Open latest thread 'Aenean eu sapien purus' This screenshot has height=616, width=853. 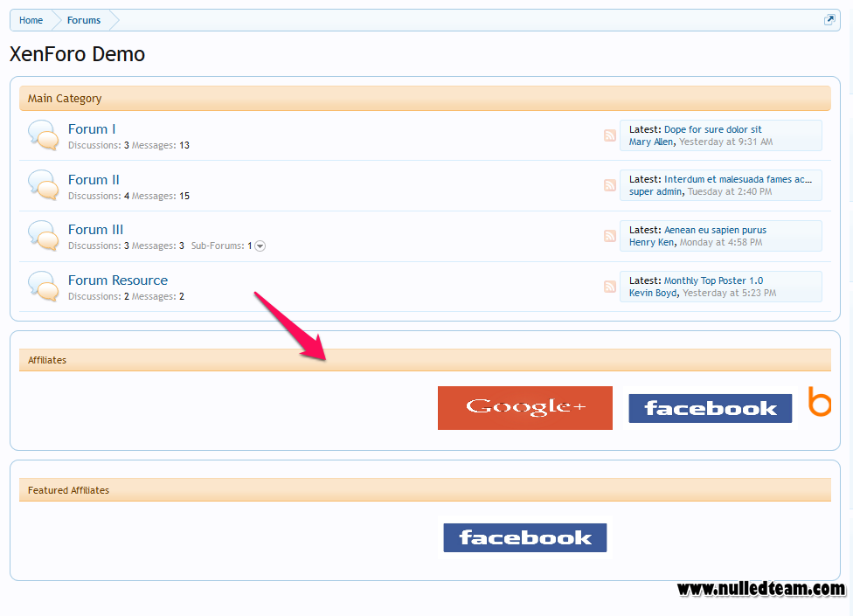point(716,230)
